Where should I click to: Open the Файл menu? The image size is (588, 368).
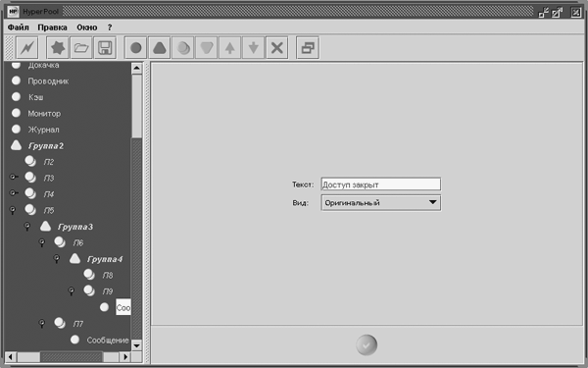coord(18,27)
